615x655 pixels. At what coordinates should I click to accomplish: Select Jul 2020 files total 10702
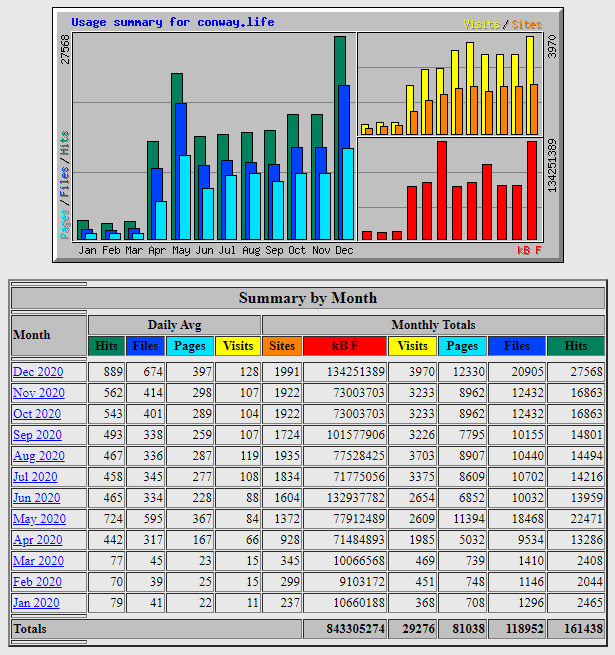pyautogui.click(x=528, y=477)
